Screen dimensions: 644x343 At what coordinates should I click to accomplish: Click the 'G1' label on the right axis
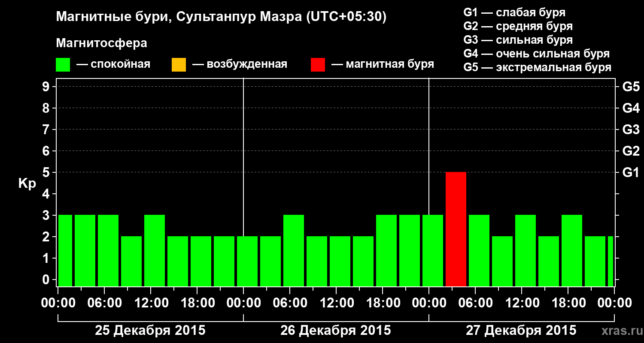[x=631, y=172]
